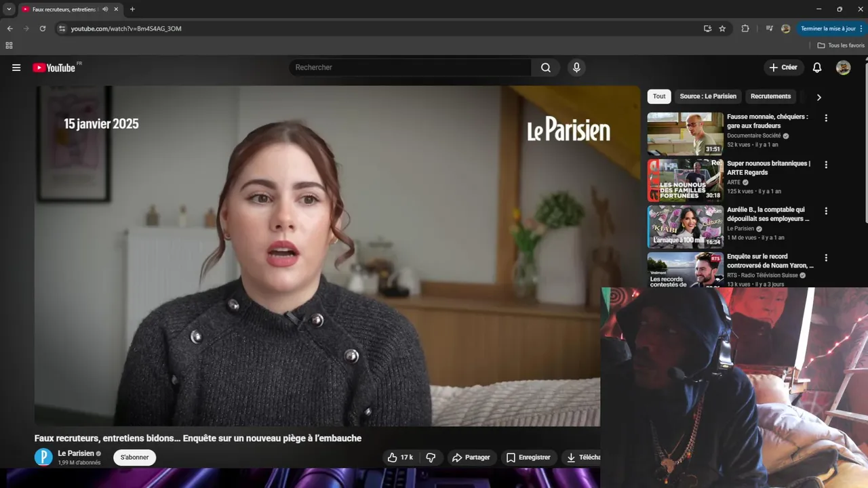This screenshot has width=868, height=488.
Task: Open Aurélie B. comptable video thumbnail
Action: 685,227
